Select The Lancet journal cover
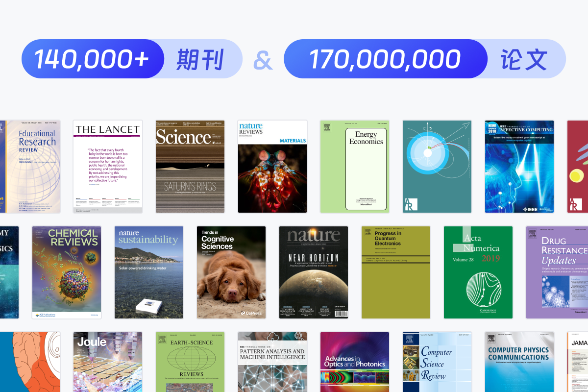Screen dimensions: 588x392 (x=108, y=167)
